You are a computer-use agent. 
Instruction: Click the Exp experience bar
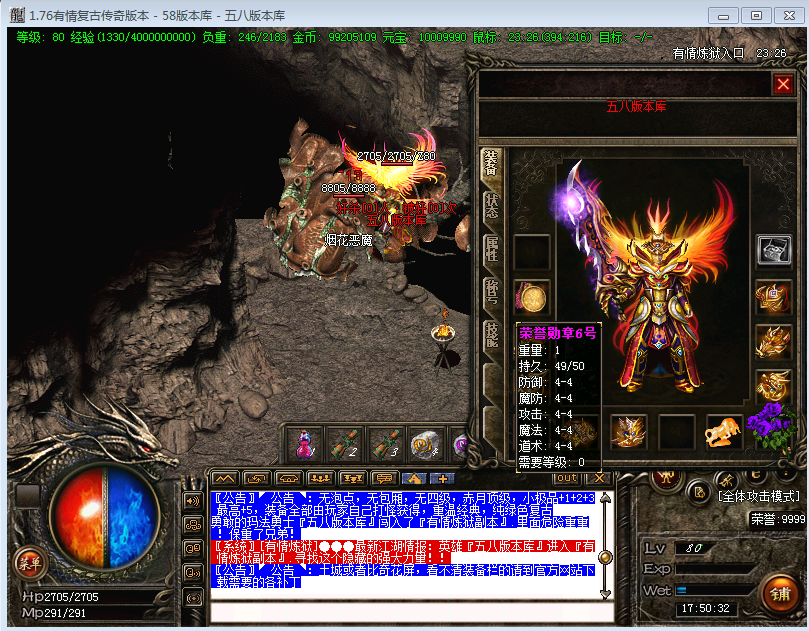click(x=716, y=569)
